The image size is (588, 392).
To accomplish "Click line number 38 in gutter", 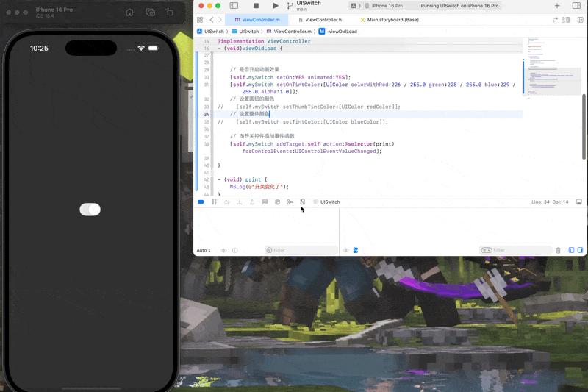I will click(x=207, y=143).
